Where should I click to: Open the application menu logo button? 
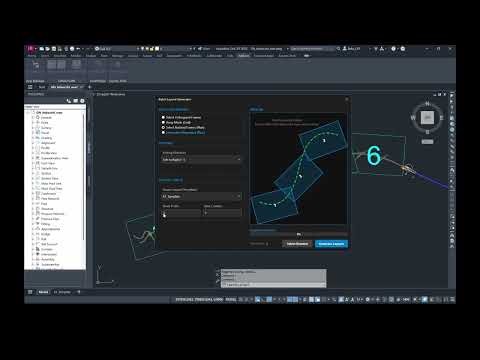click(30, 49)
